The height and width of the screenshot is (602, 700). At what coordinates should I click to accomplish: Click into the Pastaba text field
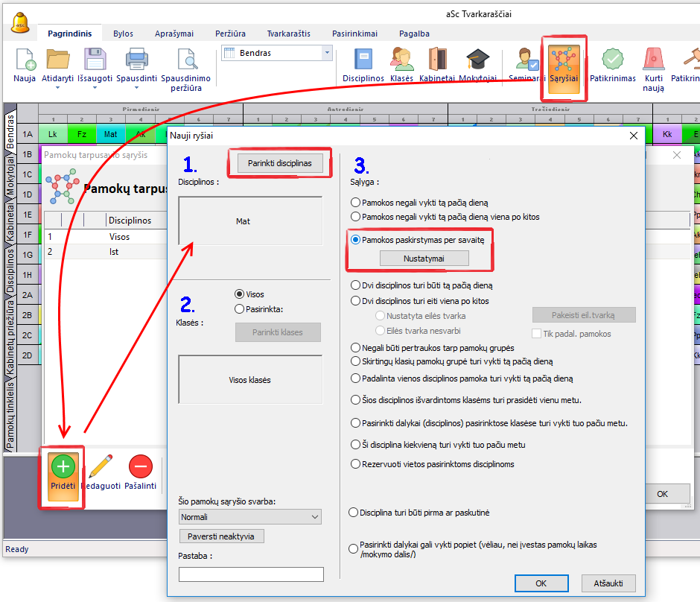251,574
